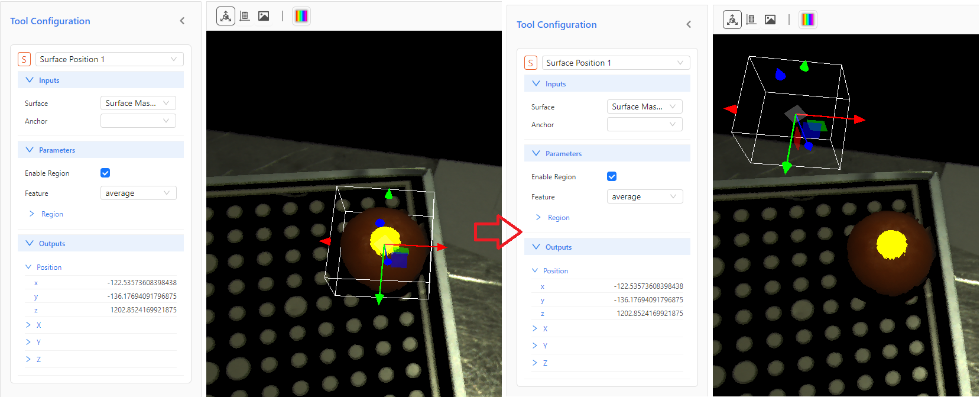Viewport: 980px width, 397px height.
Task: Click right-pointing red arrow handle in left viewer
Action: coord(442,247)
